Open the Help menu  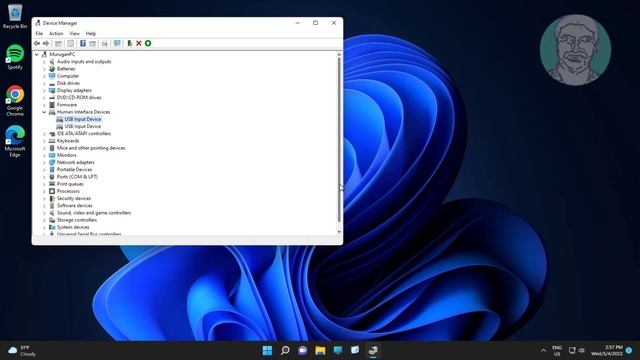point(91,33)
